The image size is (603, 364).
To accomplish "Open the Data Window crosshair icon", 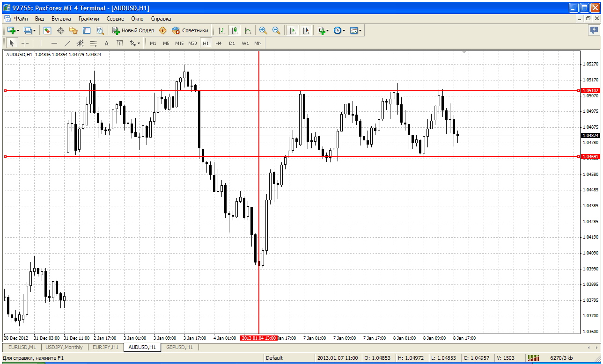I will 60,30.
